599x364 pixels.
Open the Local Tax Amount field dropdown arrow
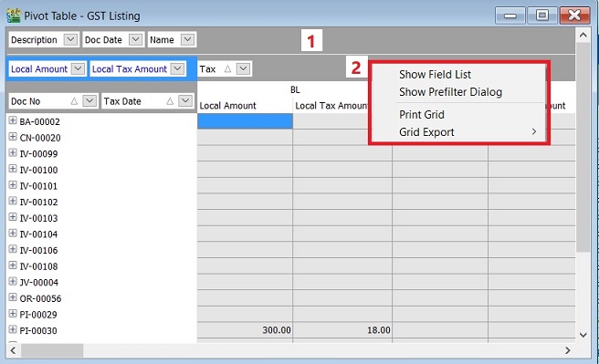[178, 68]
